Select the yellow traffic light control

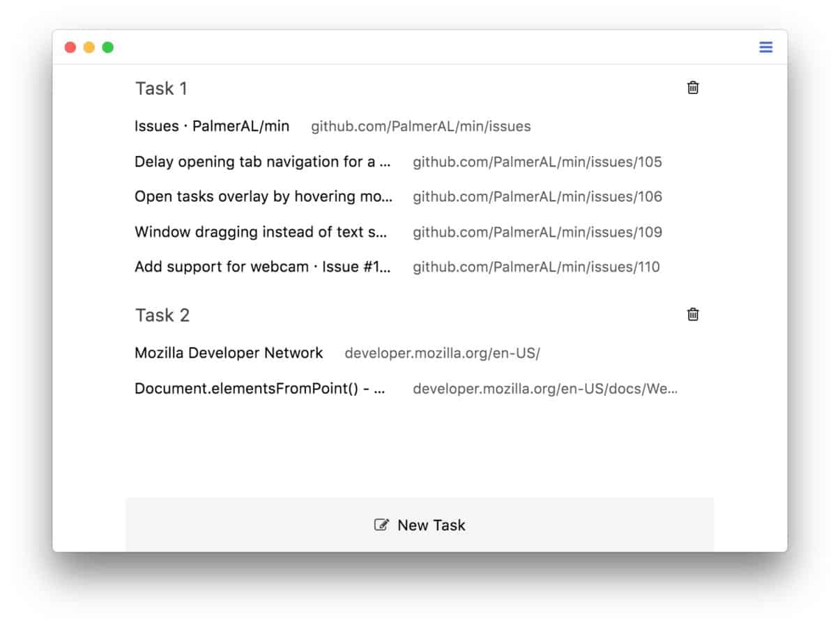point(88,46)
